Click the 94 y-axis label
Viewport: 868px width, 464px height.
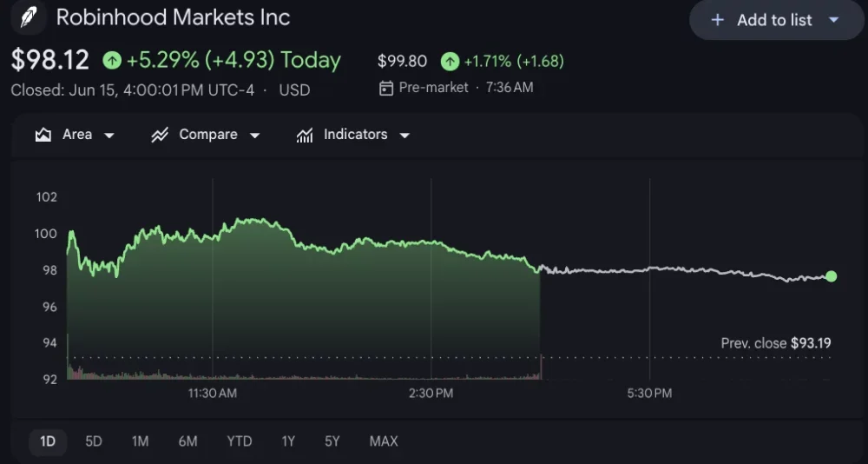[49, 343]
